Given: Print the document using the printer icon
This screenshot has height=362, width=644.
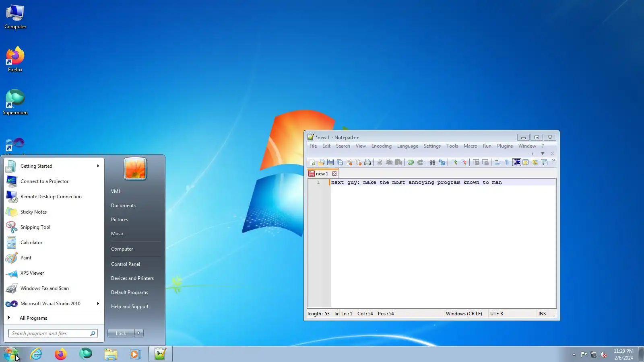Looking at the screenshot, I should 367,162.
